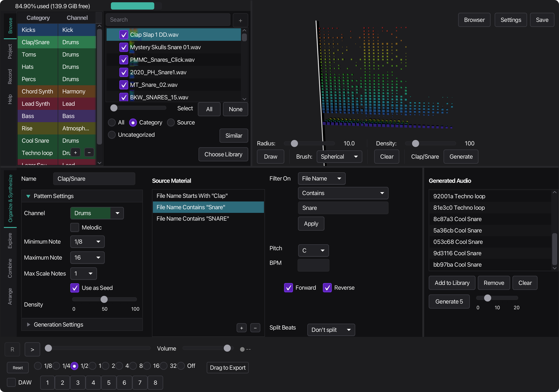Uncheck Mystery Skulls Snare 01.wav checkbox
Image resolution: width=559 pixels, height=392 pixels.
tap(124, 47)
